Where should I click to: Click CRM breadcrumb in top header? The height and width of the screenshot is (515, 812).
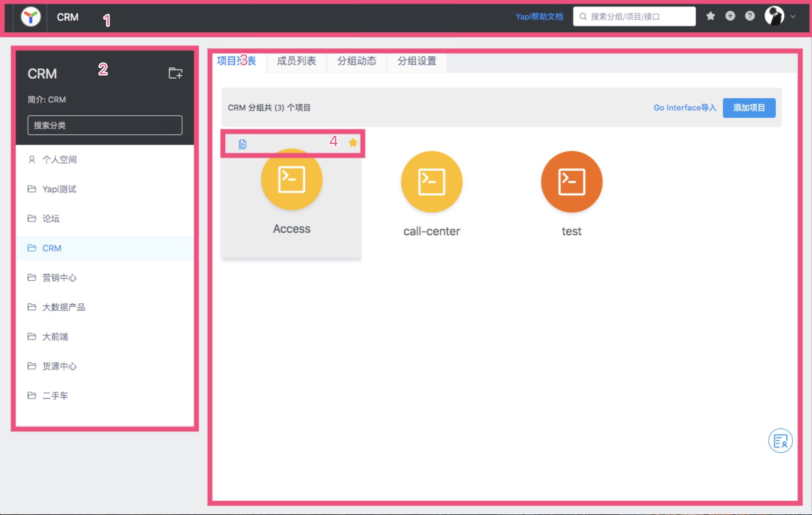click(x=68, y=17)
